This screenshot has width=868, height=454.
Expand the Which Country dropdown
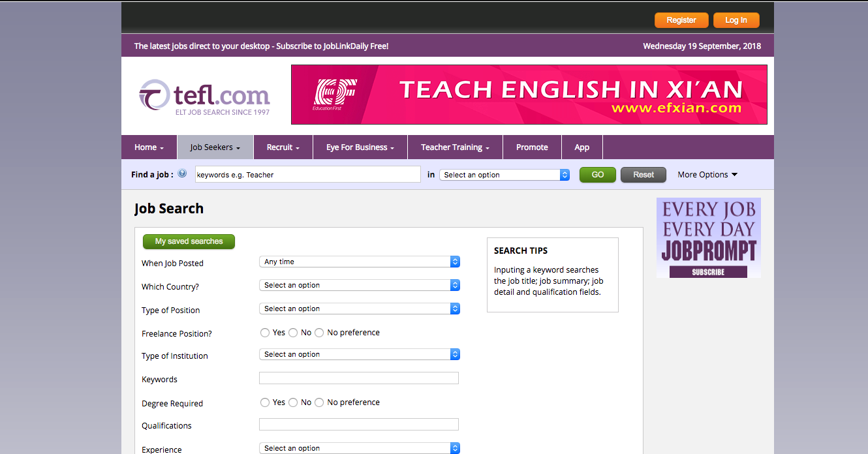pyautogui.click(x=359, y=284)
